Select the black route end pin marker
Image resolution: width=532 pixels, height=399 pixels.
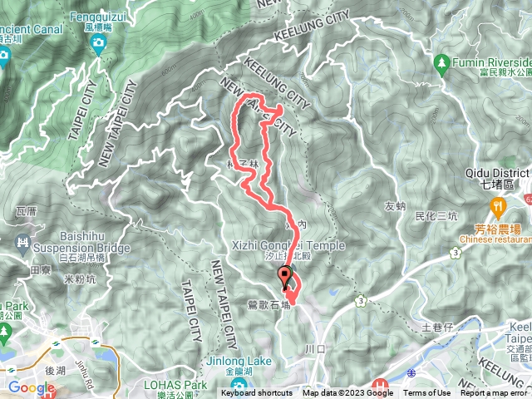[284, 278]
